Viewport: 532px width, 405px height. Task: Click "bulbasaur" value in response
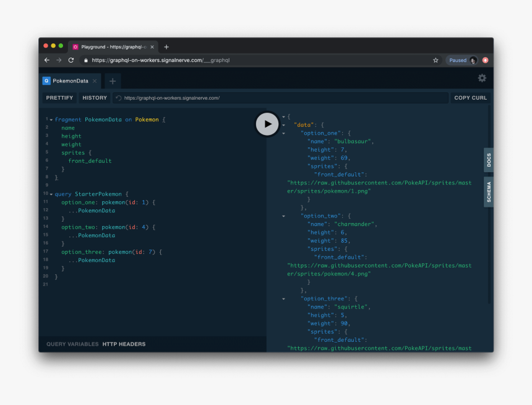point(353,141)
